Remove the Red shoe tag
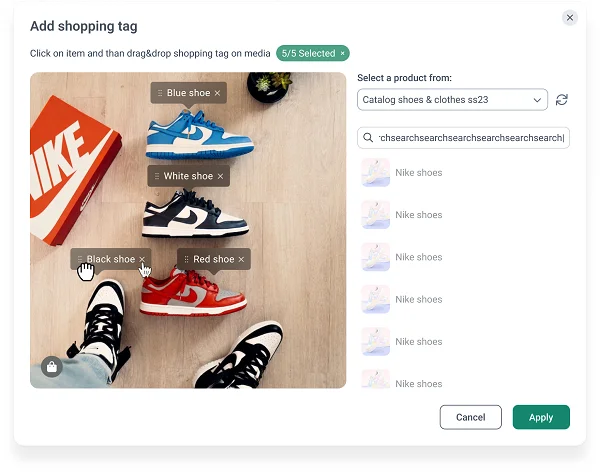600x473 pixels. pos(242,259)
